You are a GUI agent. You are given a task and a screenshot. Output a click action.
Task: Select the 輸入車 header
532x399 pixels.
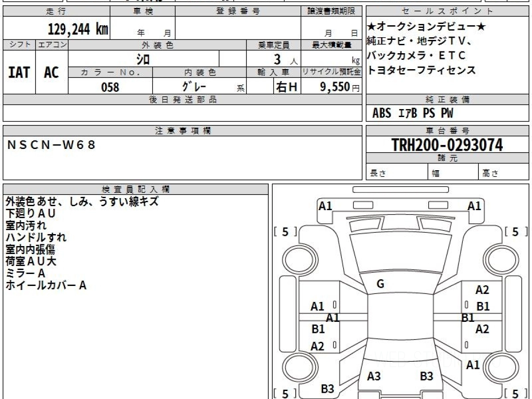pos(274,72)
